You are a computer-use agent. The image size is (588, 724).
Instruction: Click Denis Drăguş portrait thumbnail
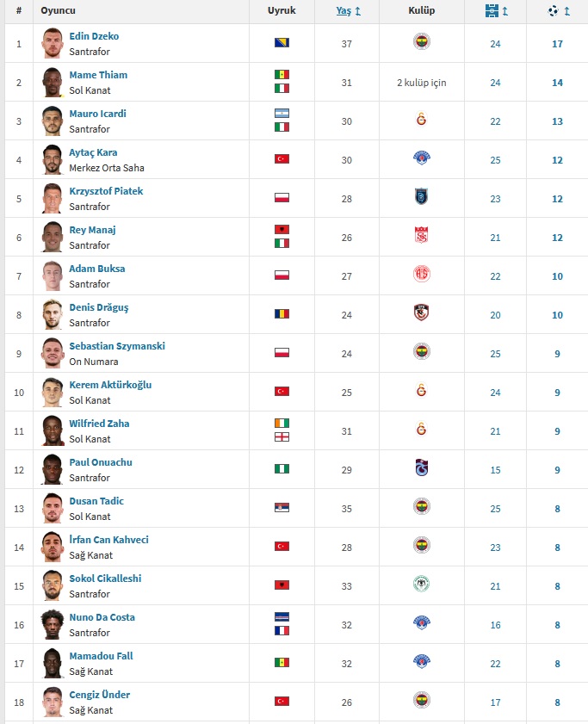[x=53, y=315]
